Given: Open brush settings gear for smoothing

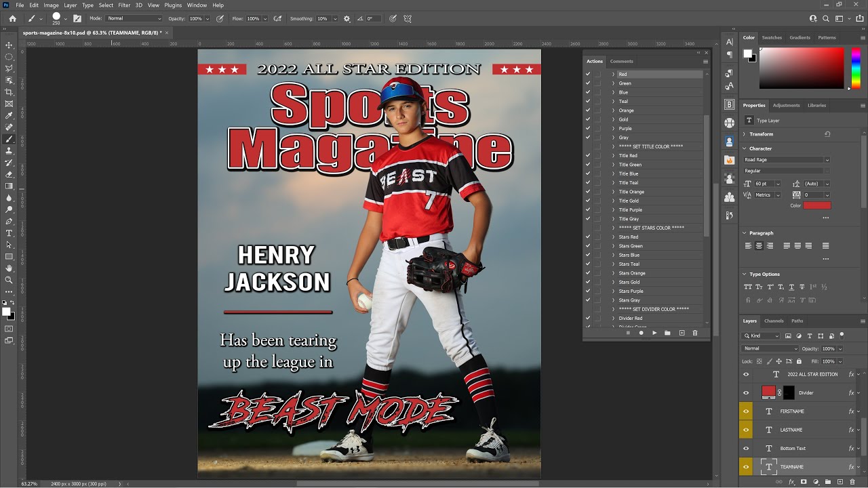Looking at the screenshot, I should pyautogui.click(x=347, y=18).
